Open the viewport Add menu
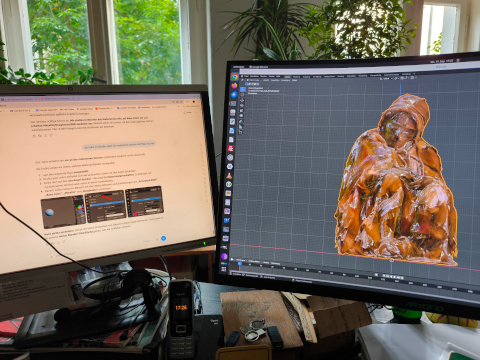 (285, 80)
